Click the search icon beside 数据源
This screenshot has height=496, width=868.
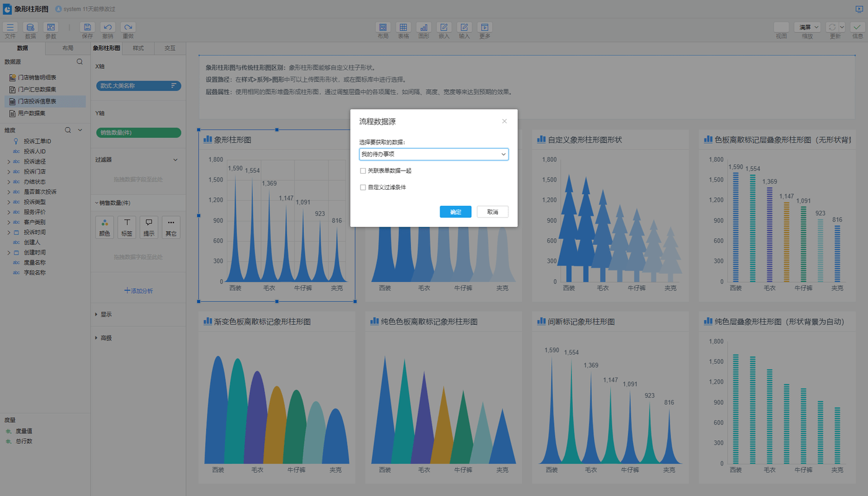click(79, 62)
